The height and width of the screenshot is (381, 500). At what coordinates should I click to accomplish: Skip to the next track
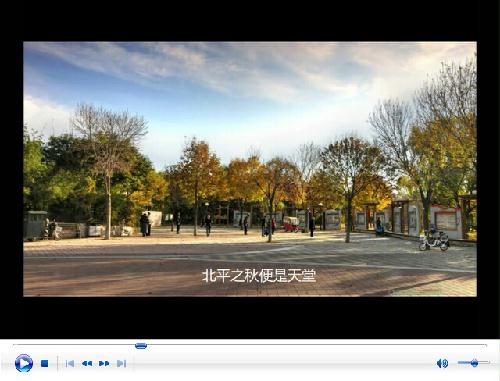(x=121, y=363)
